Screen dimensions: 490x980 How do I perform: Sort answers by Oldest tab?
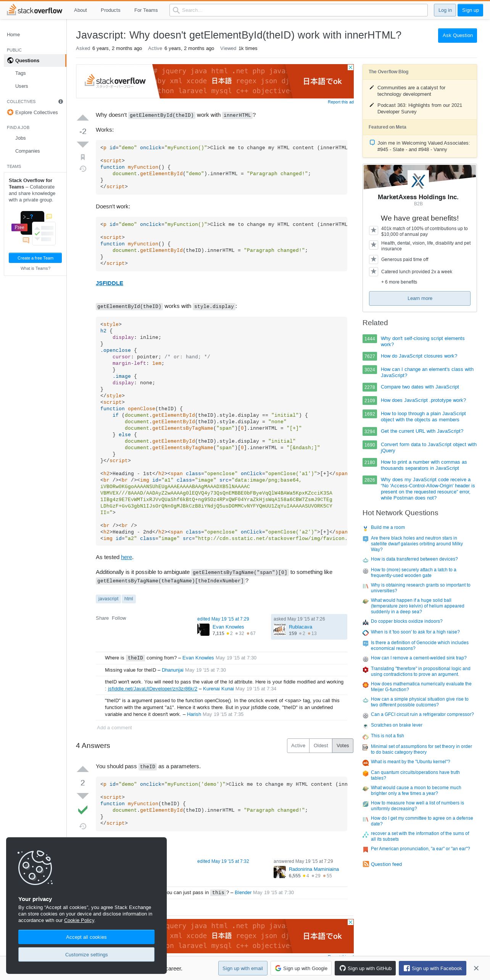point(321,746)
